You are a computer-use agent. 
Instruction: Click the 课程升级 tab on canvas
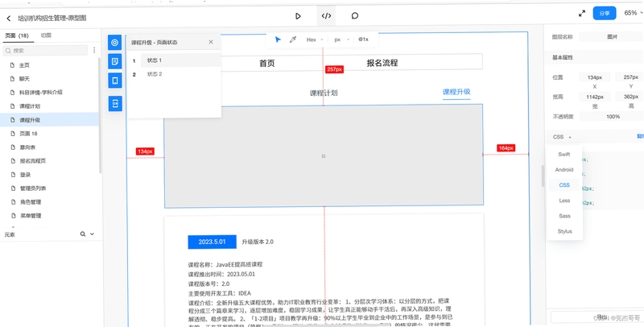coord(456,92)
